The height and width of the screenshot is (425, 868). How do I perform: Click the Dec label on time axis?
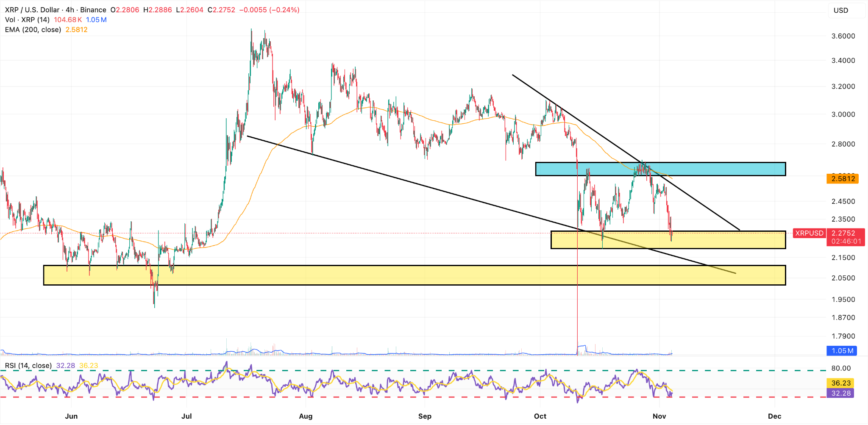pos(774,416)
